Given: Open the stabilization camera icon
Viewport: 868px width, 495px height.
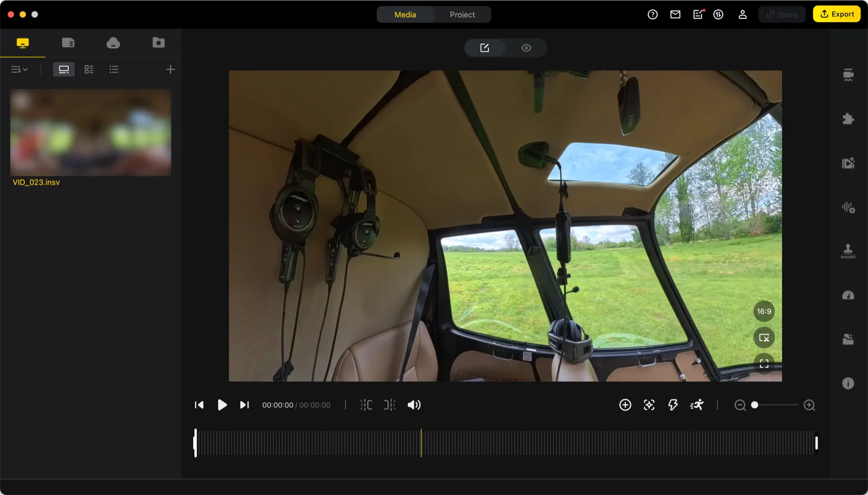Looking at the screenshot, I should tap(848, 75).
